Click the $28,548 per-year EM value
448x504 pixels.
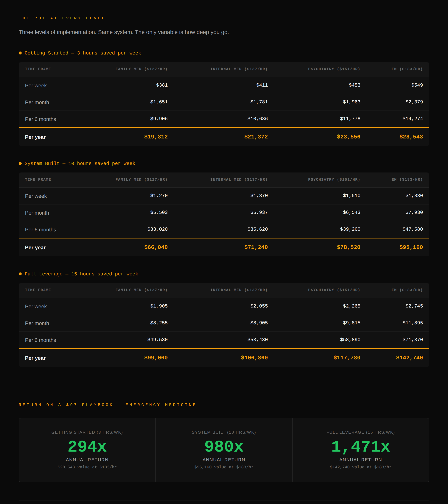411,137
